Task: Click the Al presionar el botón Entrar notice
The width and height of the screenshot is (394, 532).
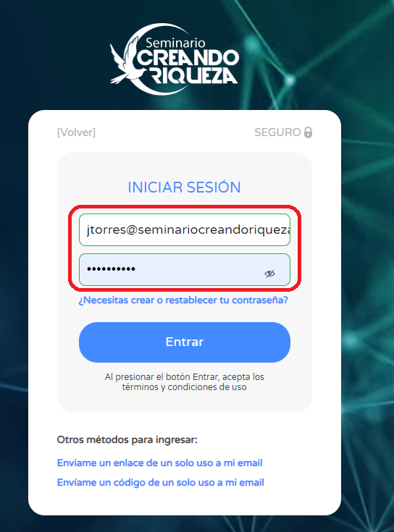Action: click(184, 382)
